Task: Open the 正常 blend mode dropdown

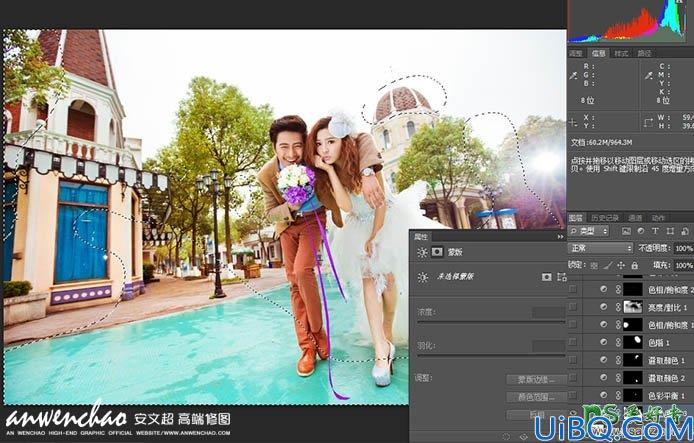Action: coord(601,248)
